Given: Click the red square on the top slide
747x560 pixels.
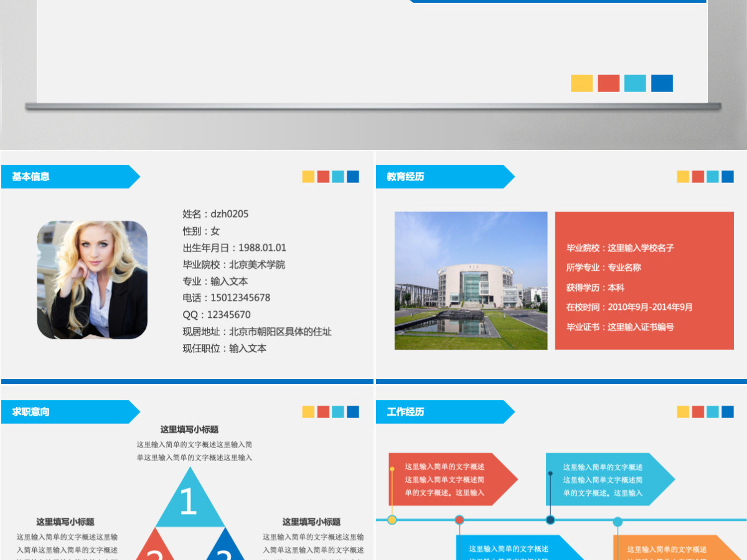Looking at the screenshot, I should click(608, 83).
